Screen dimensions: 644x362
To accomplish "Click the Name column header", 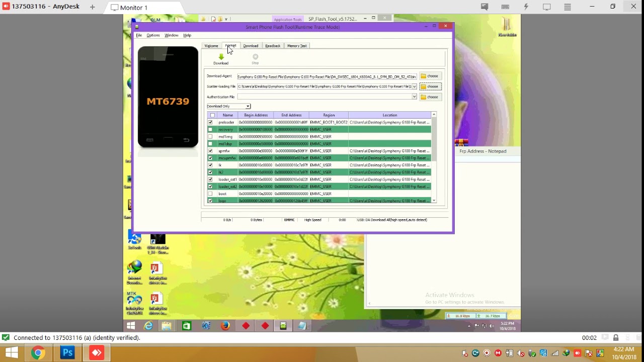I will (x=228, y=115).
